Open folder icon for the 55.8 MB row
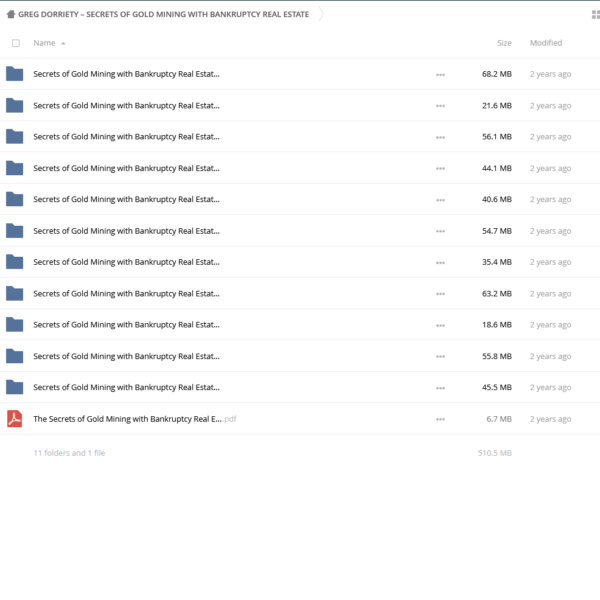 tap(15, 356)
